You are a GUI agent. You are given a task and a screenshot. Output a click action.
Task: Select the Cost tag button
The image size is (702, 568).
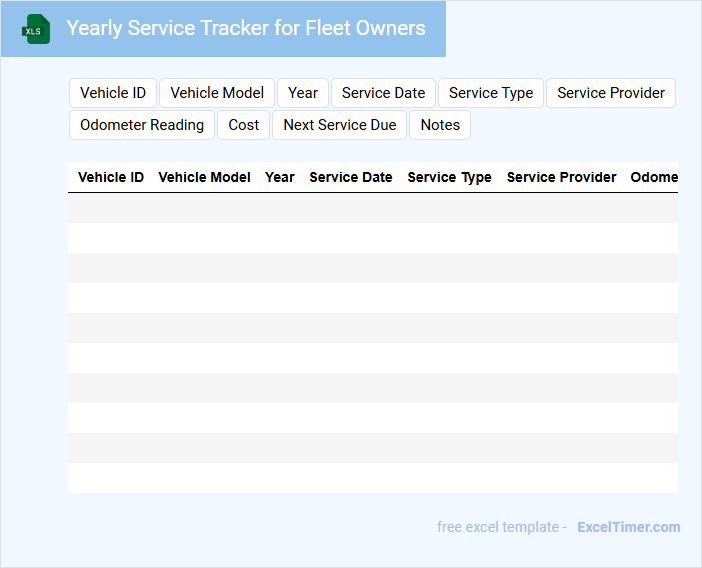tap(244, 125)
